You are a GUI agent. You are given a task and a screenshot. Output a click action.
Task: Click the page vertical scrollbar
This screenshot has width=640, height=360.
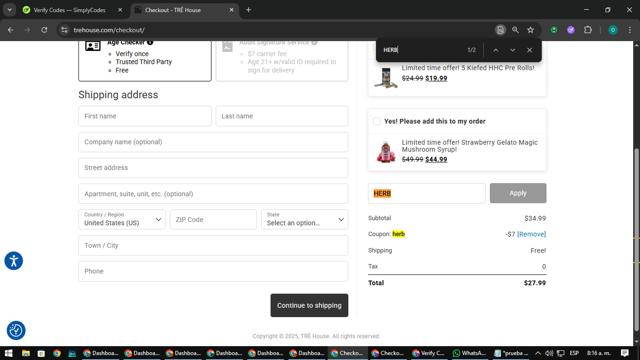(636, 240)
